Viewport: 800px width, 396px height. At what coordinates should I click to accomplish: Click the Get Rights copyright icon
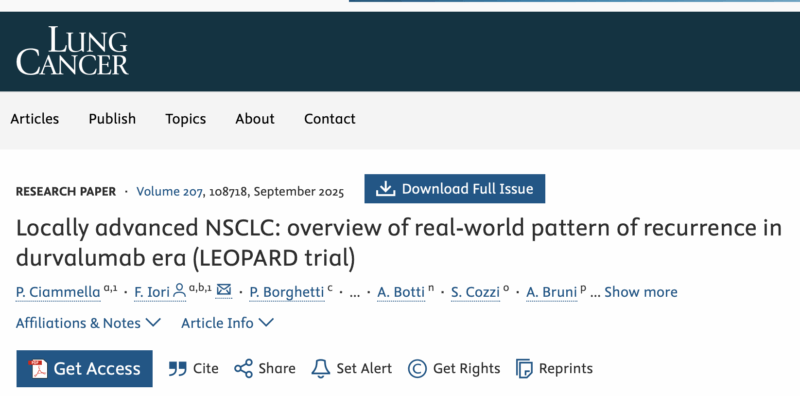417,368
